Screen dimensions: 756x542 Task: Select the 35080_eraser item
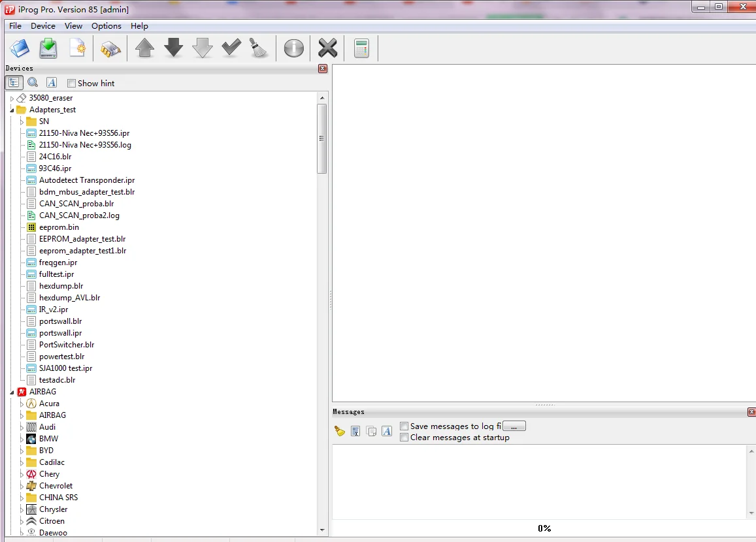coord(50,98)
